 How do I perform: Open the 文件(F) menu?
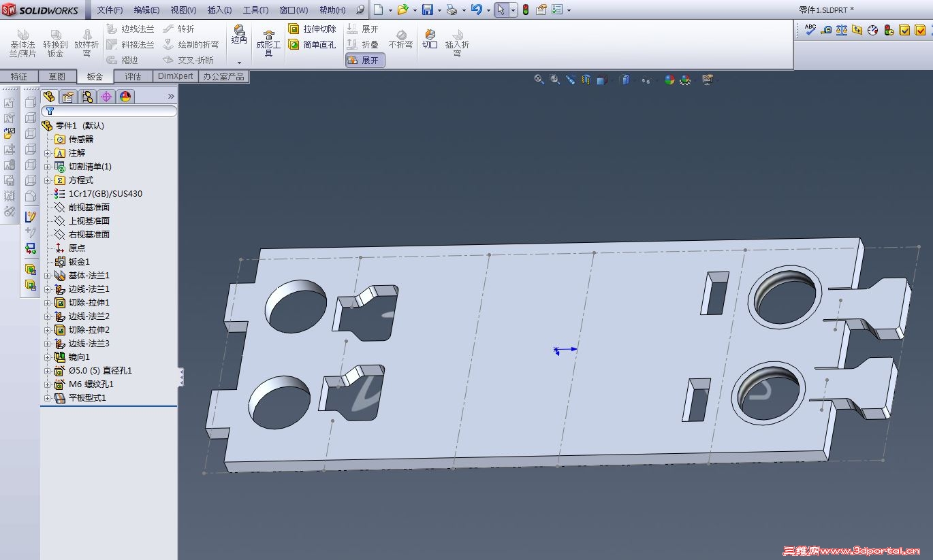coord(110,10)
